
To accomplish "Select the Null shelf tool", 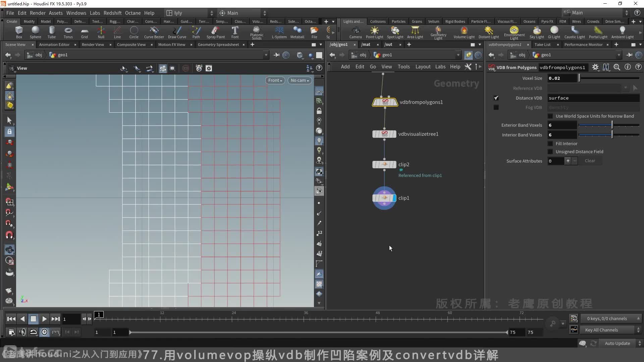I will pyautogui.click(x=101, y=33).
